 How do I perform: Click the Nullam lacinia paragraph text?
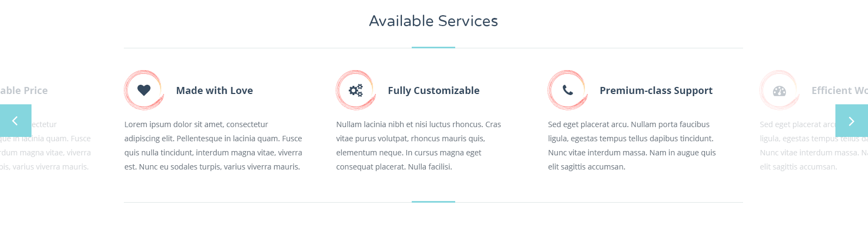tap(419, 146)
